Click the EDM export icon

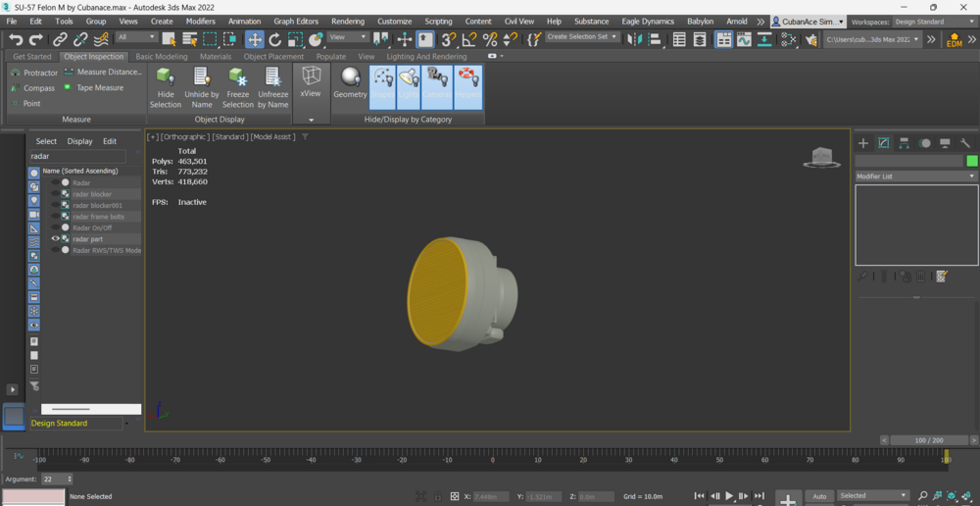[954, 40]
